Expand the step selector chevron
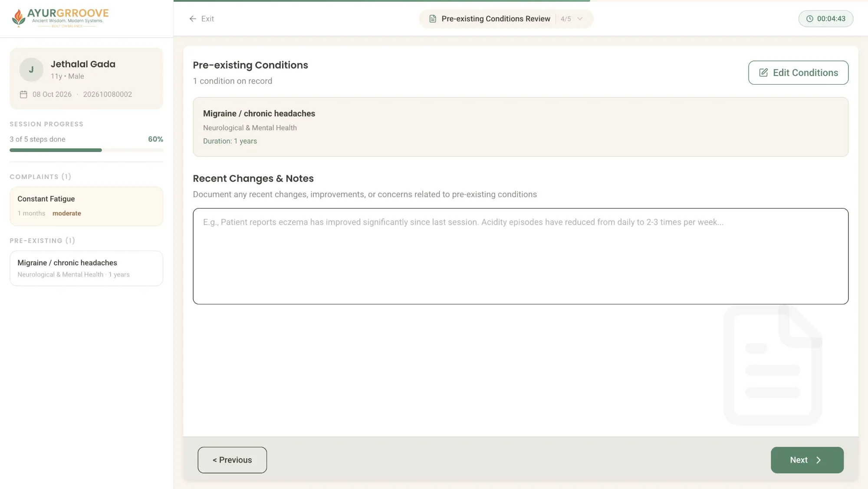This screenshot has height=489, width=868. (x=580, y=19)
